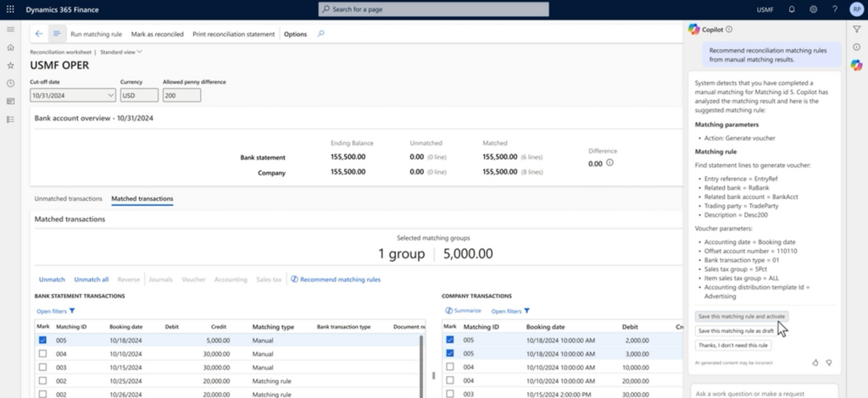This screenshot has height=398, width=868.
Task: Toggle the list view icon beside back arrow
Action: click(57, 34)
